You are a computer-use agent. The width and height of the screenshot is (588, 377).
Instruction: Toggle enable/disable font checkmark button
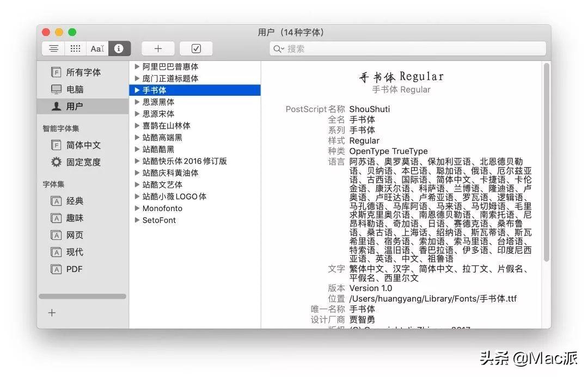coord(196,49)
